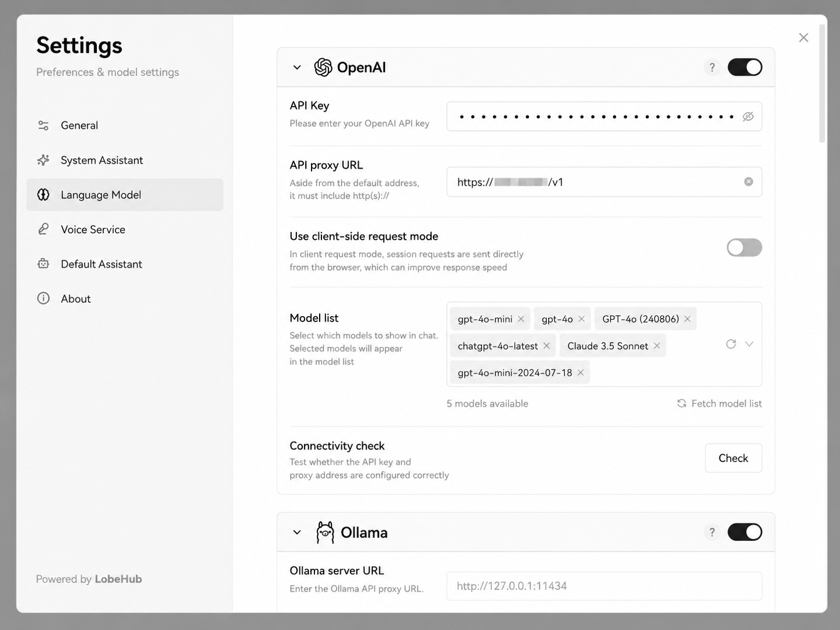Focus the Ollama server URL field

[x=604, y=586]
